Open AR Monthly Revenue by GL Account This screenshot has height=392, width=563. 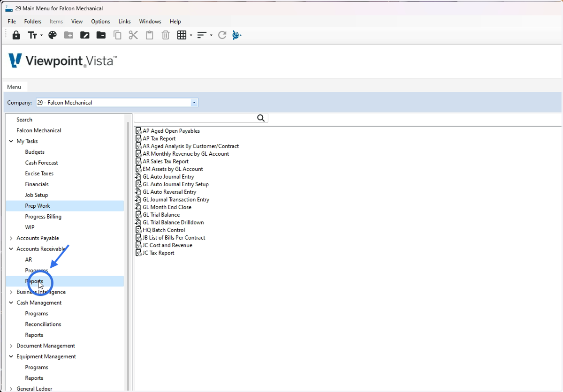tap(186, 154)
